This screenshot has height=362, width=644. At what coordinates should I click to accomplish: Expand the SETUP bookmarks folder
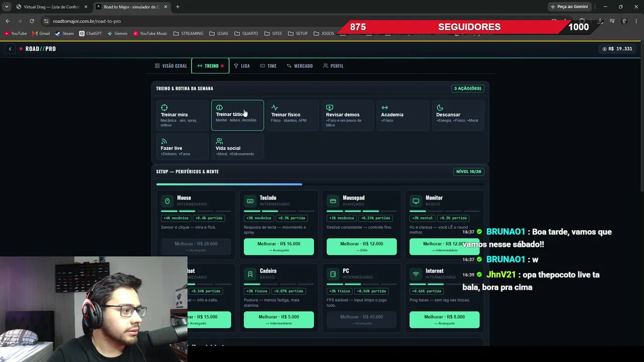tap(297, 34)
